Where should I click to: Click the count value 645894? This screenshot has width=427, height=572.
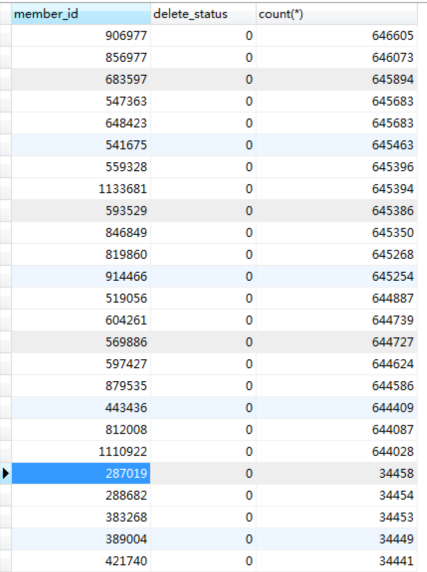[x=393, y=80]
